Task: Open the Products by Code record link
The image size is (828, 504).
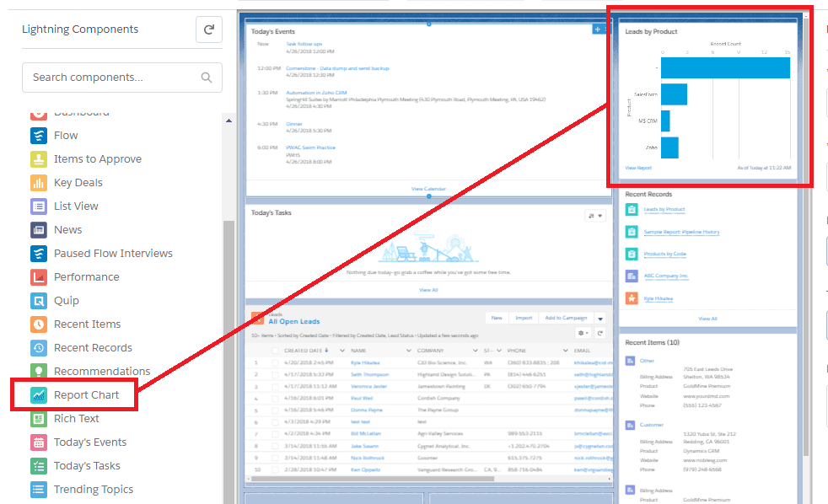Action: pyautogui.click(x=664, y=254)
